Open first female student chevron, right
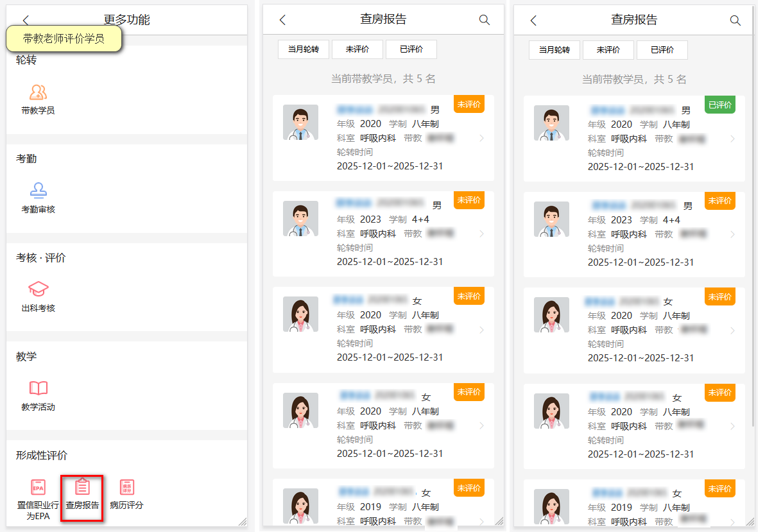Viewport: 765px width, 532px height. tap(732, 330)
